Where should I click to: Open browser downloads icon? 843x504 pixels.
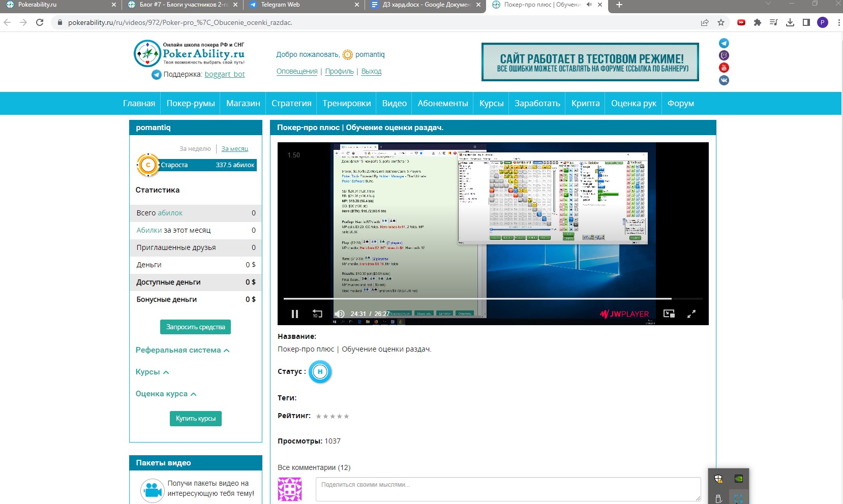click(x=790, y=22)
